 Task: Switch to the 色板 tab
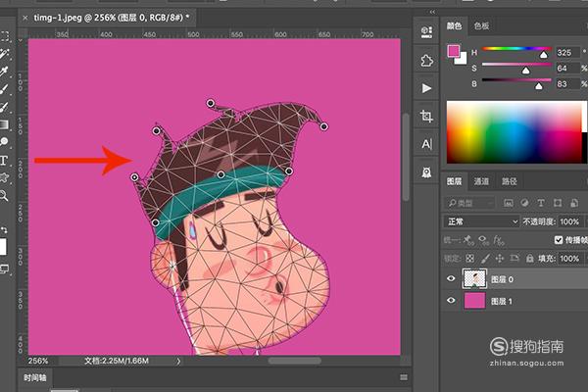(481, 25)
